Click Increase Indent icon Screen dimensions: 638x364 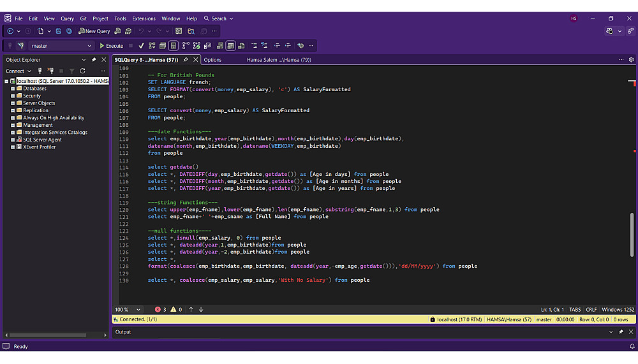click(x=288, y=45)
